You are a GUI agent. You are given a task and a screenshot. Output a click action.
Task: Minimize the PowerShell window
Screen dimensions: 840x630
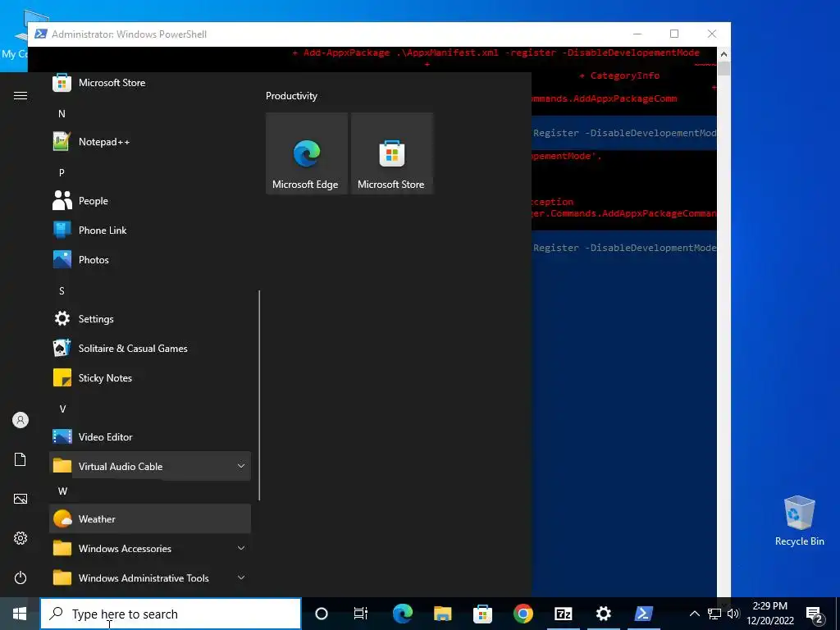click(x=637, y=34)
